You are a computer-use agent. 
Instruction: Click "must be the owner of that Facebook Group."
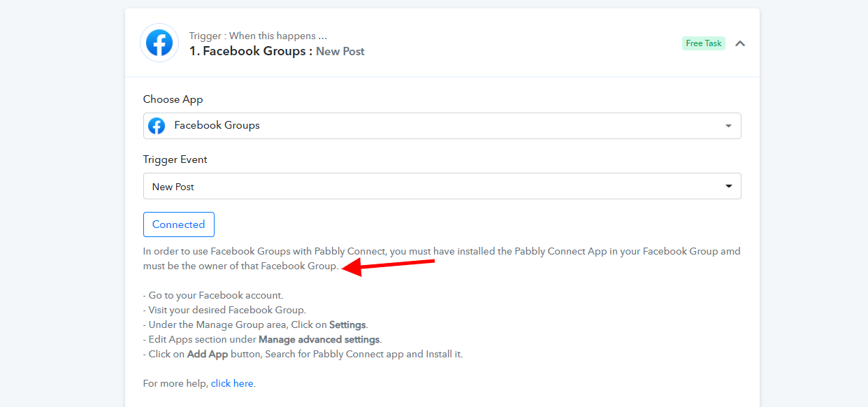[241, 266]
